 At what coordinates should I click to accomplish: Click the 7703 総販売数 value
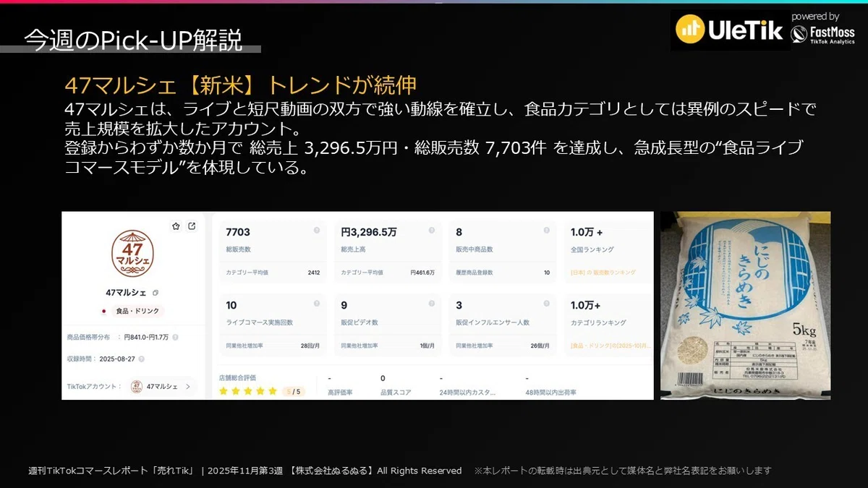[238, 232]
